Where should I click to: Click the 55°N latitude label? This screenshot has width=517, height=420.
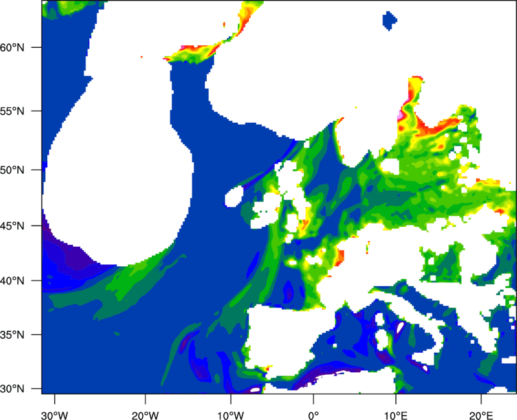click(12, 111)
